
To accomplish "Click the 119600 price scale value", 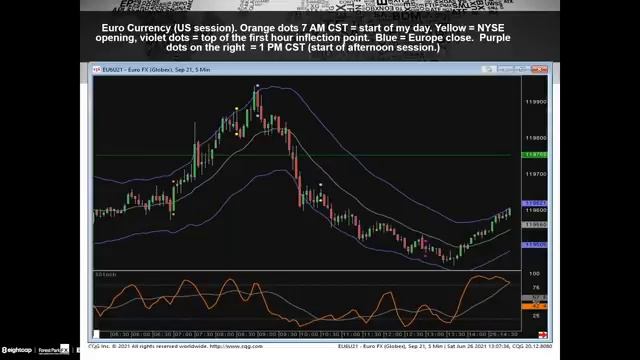I will click(536, 210).
